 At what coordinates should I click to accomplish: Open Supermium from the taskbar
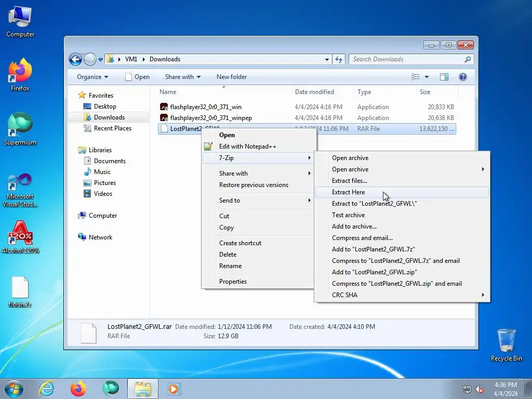click(x=111, y=389)
